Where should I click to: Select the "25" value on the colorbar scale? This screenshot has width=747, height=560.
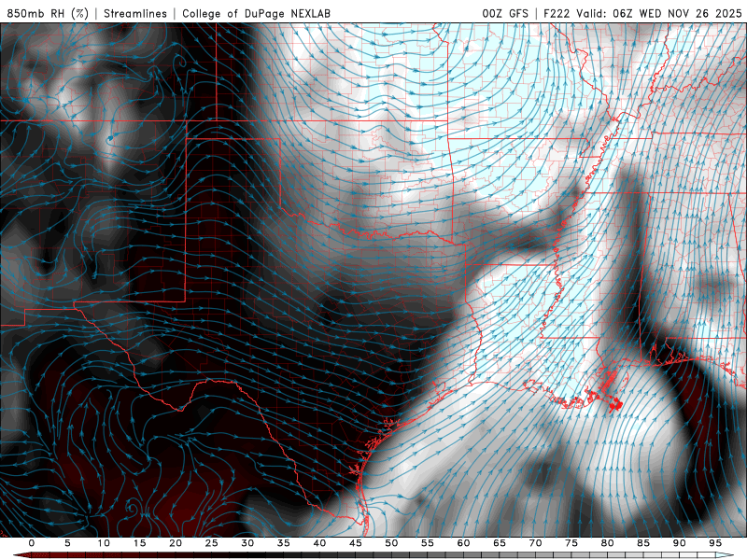(212, 543)
